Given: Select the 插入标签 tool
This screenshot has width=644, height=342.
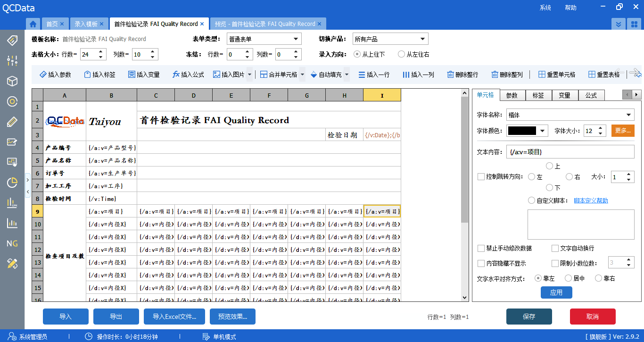Looking at the screenshot, I should click(99, 74).
